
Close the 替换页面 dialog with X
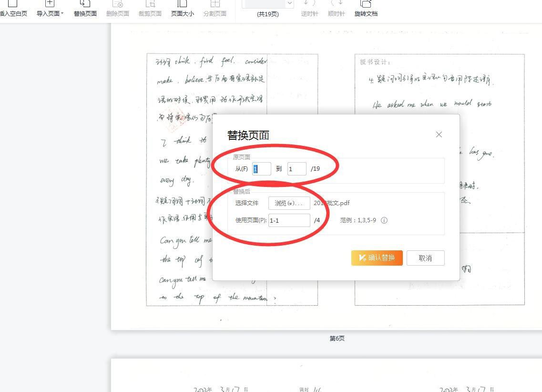[x=439, y=135]
